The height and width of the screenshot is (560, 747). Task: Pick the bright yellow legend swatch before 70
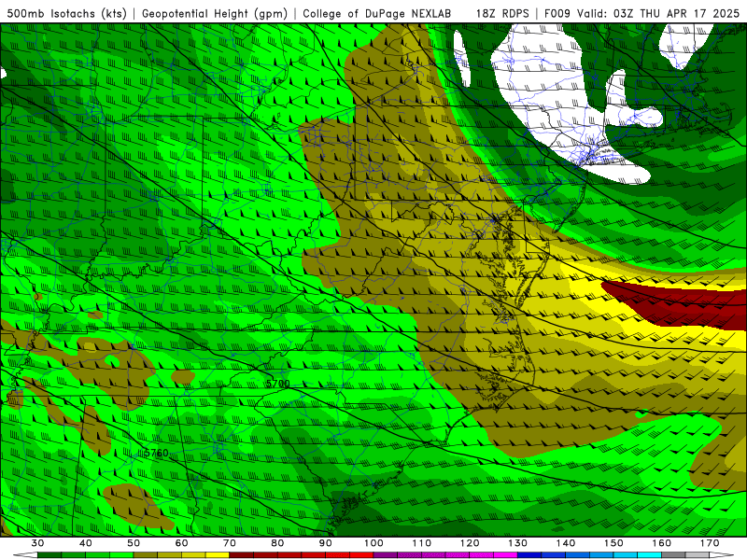(218, 555)
